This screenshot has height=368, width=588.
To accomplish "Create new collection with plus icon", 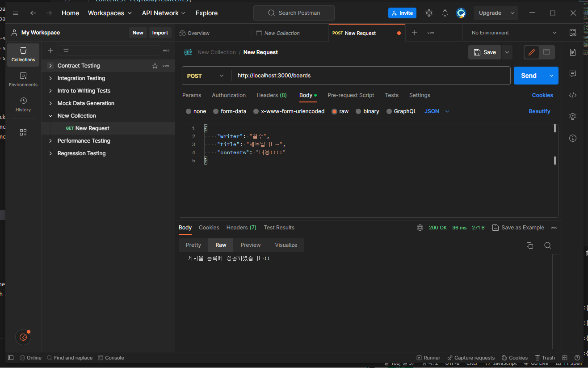I will pyautogui.click(x=50, y=51).
